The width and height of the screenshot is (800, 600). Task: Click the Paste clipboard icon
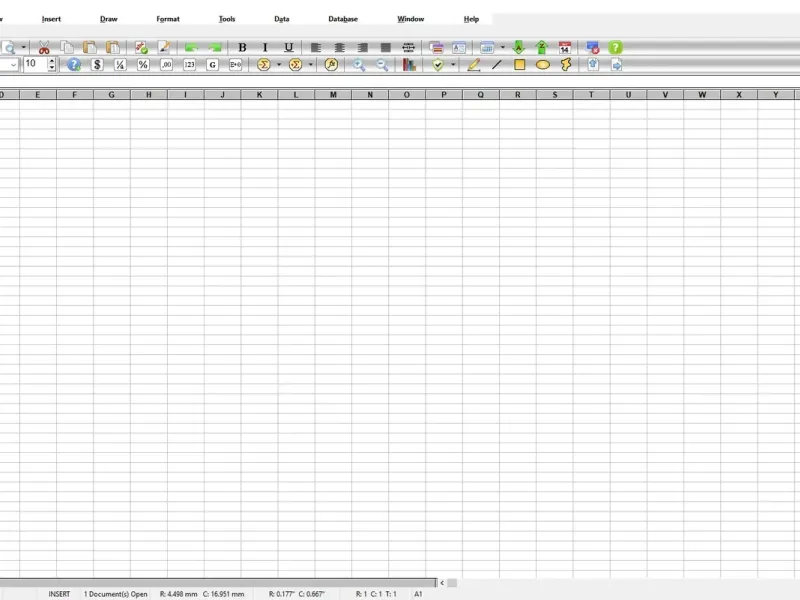pos(90,47)
